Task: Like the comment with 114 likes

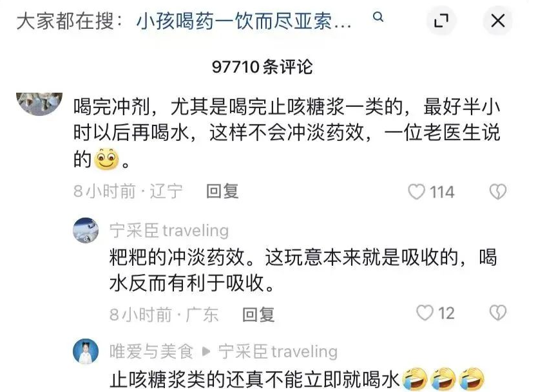Action: click(x=416, y=192)
